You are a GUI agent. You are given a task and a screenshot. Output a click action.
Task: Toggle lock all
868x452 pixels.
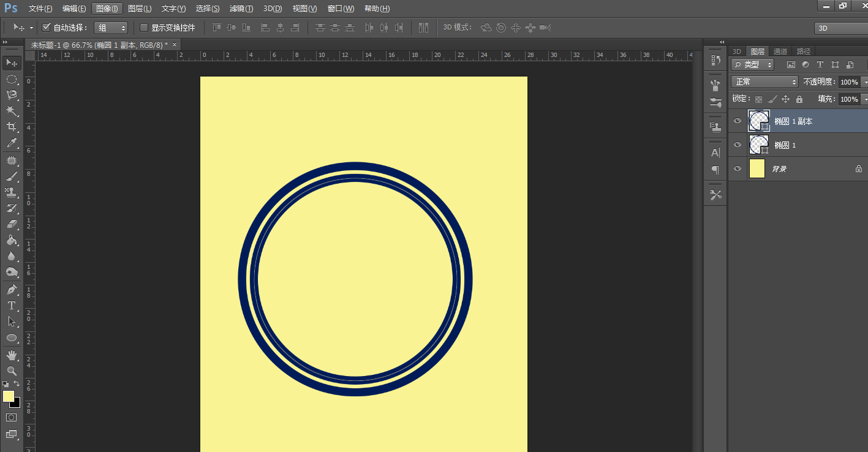pos(799,99)
